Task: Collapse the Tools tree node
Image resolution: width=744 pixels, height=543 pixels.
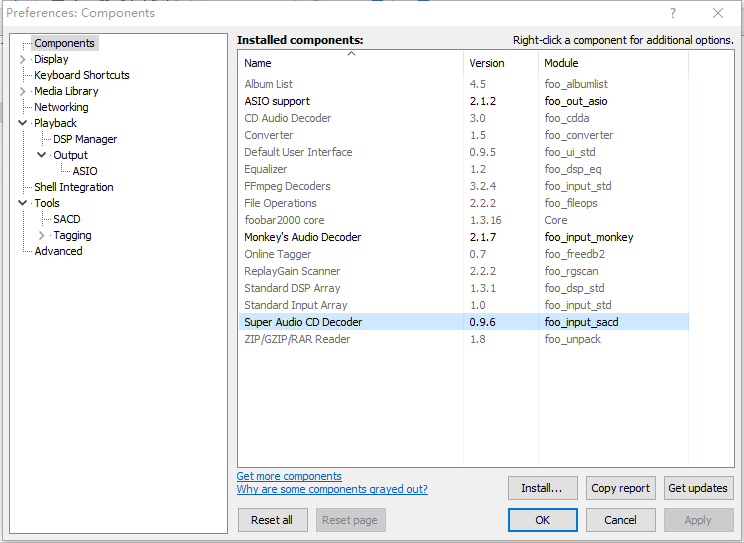Action: (23, 203)
